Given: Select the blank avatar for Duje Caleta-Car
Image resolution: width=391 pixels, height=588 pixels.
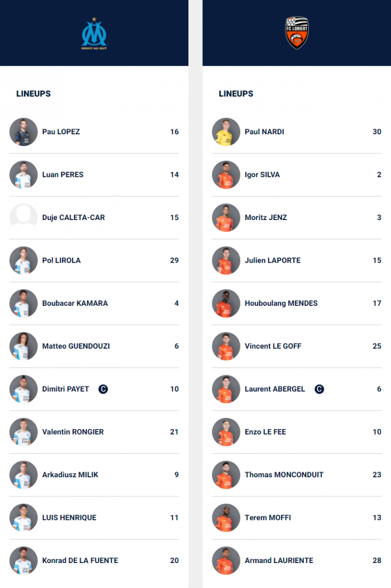Looking at the screenshot, I should click(x=24, y=218).
